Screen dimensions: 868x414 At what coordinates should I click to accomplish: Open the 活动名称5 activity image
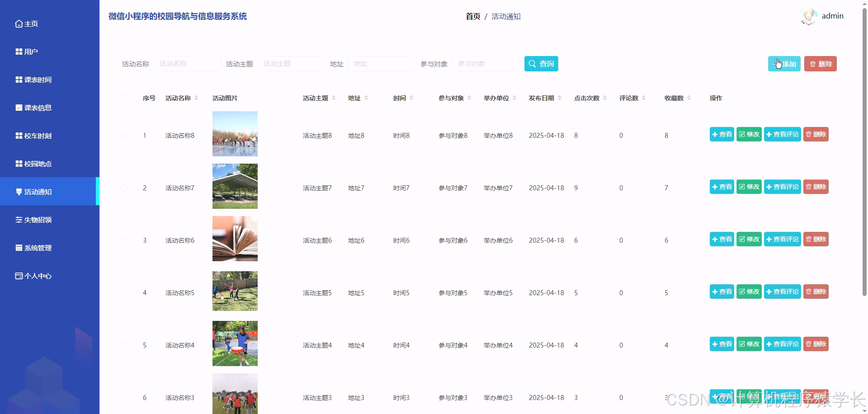[235, 291]
